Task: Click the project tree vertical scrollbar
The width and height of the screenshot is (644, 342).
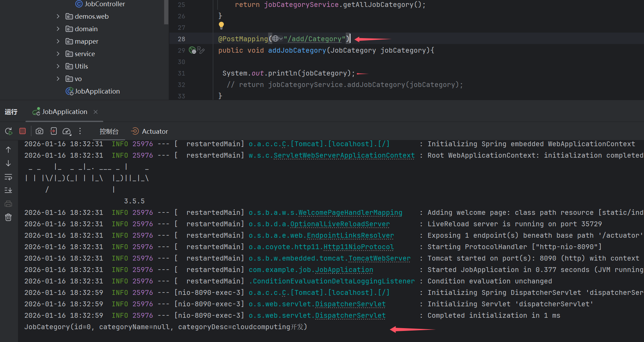Action: click(166, 12)
